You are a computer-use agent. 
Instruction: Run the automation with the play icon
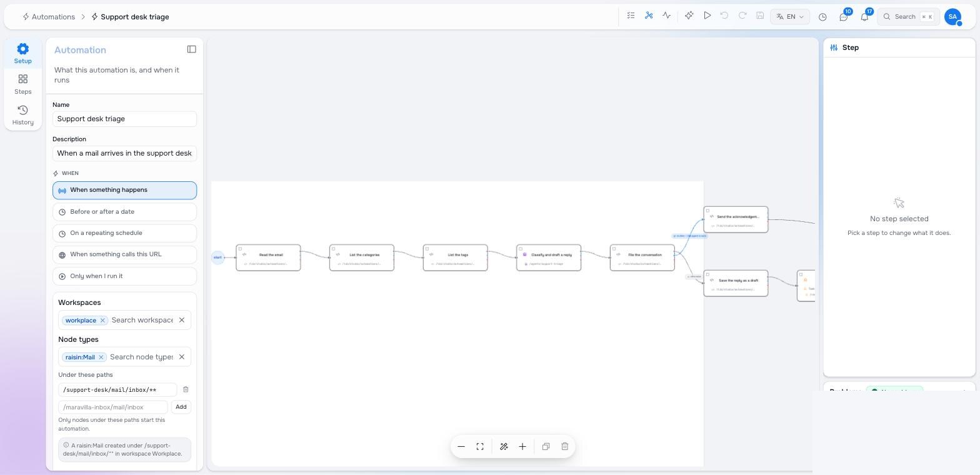click(707, 16)
